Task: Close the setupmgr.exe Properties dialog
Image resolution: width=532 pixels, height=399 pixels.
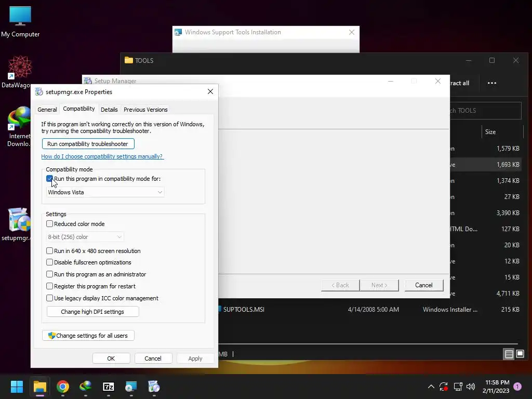Action: point(210,91)
